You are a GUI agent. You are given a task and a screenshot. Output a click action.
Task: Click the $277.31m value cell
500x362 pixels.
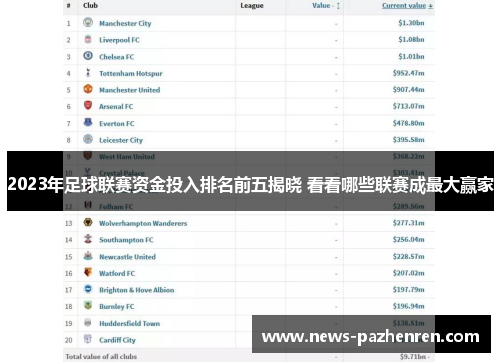point(408,223)
